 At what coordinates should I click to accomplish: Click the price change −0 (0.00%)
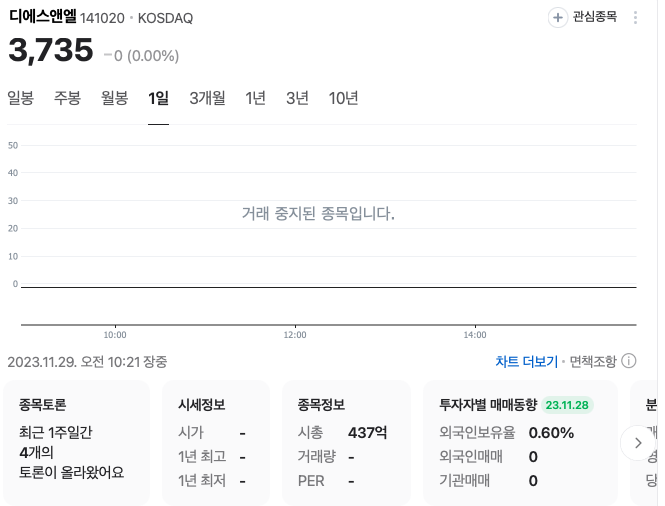click(141, 56)
